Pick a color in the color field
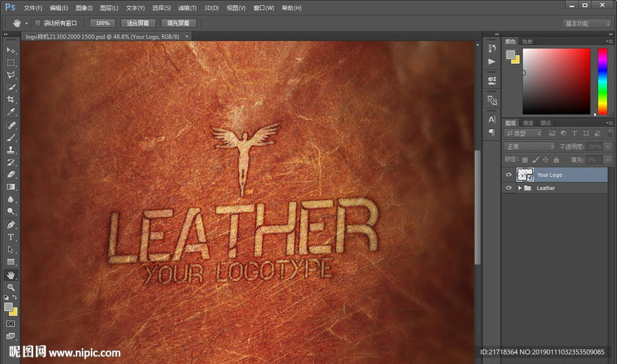 [556, 81]
